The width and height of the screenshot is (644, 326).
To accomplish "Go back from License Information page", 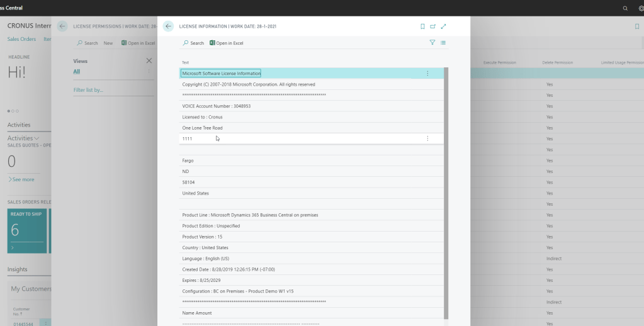I will 168,26.
